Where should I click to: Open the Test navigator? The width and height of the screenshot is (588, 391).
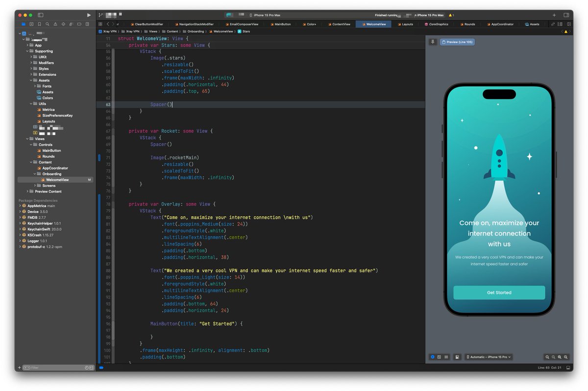(64, 24)
